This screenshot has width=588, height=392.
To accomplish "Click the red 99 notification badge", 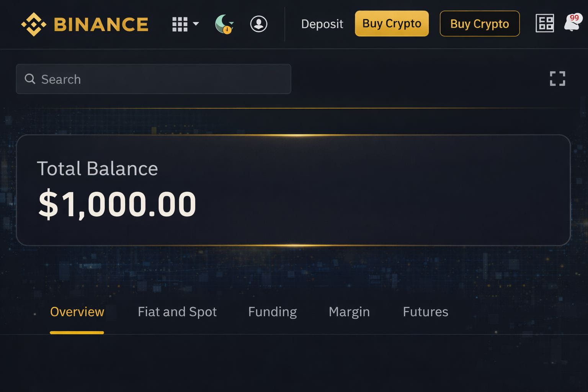I will click(575, 18).
